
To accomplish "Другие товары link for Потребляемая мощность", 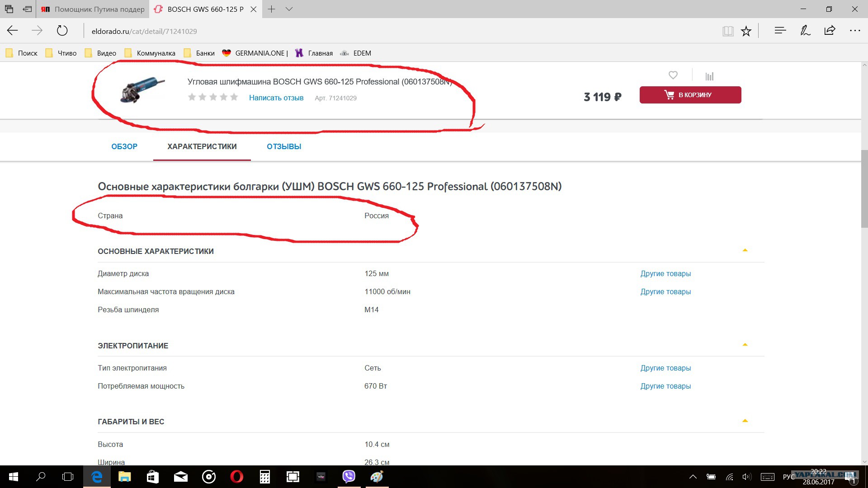I will pos(665,386).
